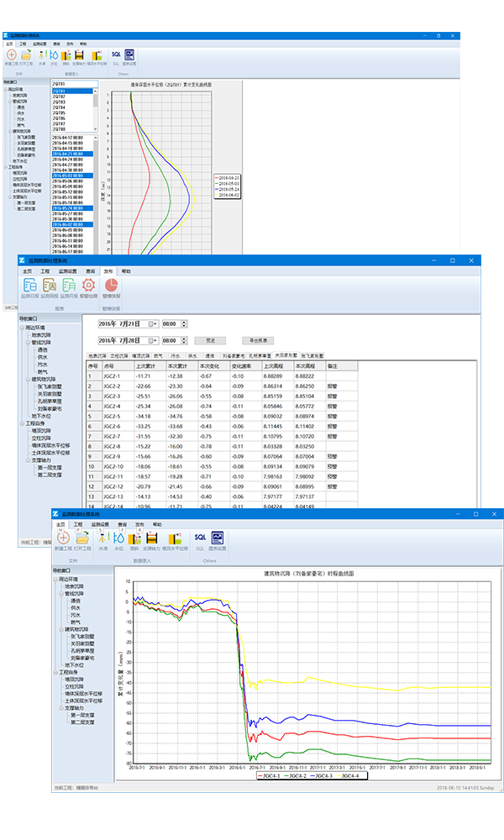Image resolution: width=504 pixels, height=840 pixels.
Task: Click 新建工程 icon in ZQT01 curve window
Action: pos(11,55)
